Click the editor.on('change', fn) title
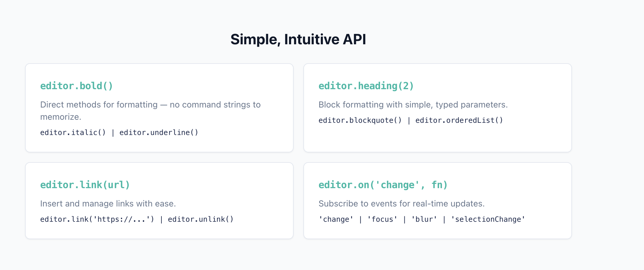The height and width of the screenshot is (270, 644). coord(383,185)
